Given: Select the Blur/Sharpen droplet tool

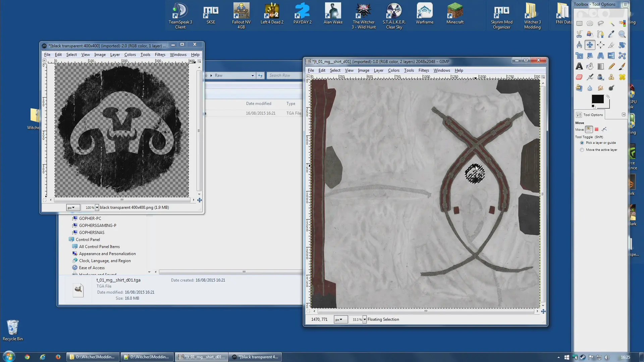Looking at the screenshot, I should point(590,88).
